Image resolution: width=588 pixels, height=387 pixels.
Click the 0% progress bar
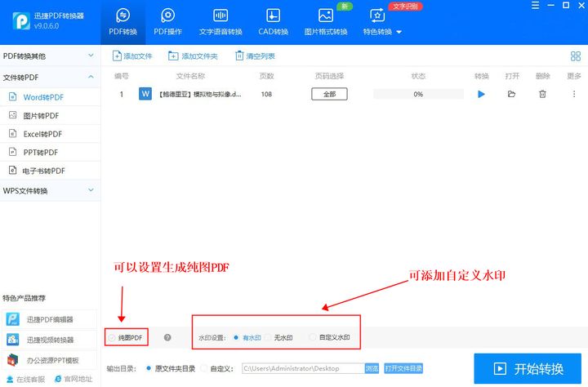click(x=418, y=94)
